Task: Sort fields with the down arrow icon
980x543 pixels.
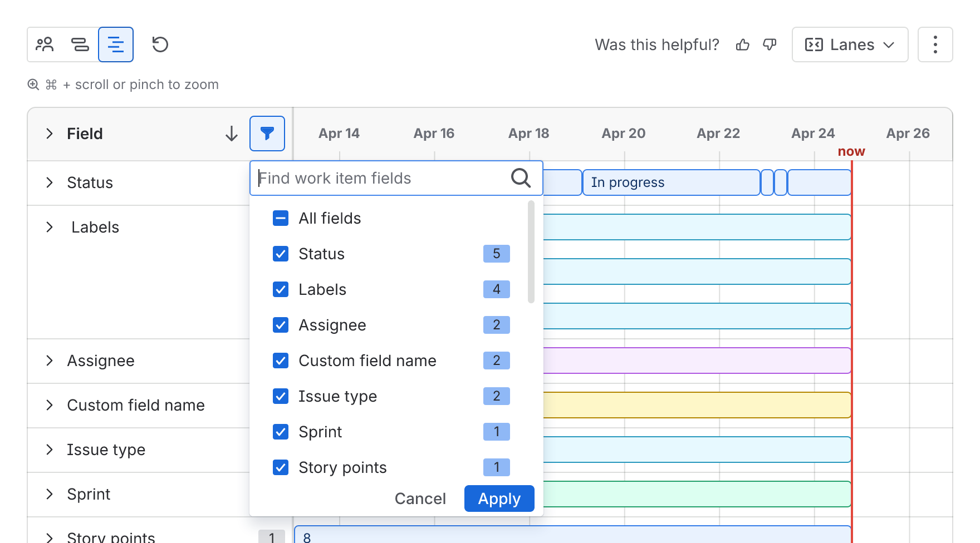Action: 232,134
